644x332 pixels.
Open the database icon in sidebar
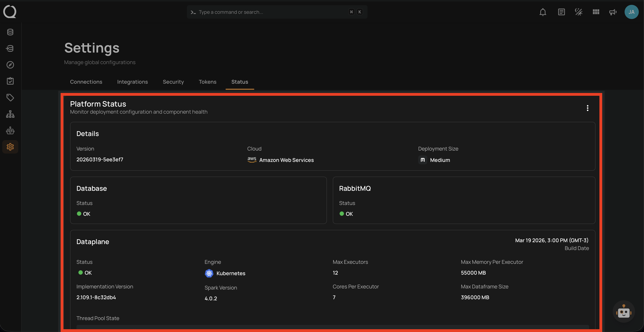[10, 32]
